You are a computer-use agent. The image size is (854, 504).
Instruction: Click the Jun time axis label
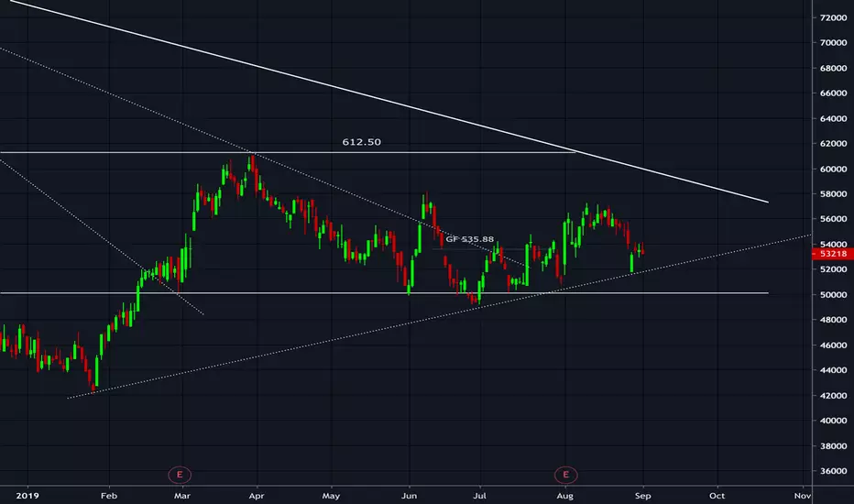pyautogui.click(x=409, y=496)
